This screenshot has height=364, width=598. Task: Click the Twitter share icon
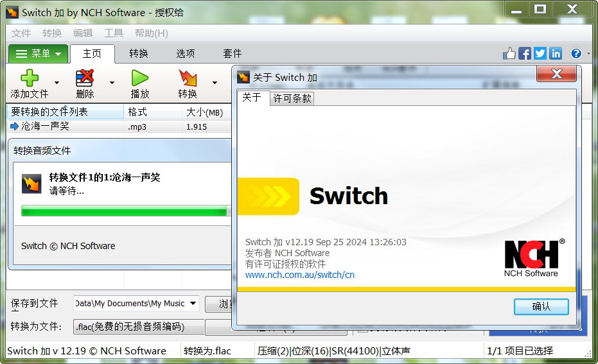coord(540,53)
